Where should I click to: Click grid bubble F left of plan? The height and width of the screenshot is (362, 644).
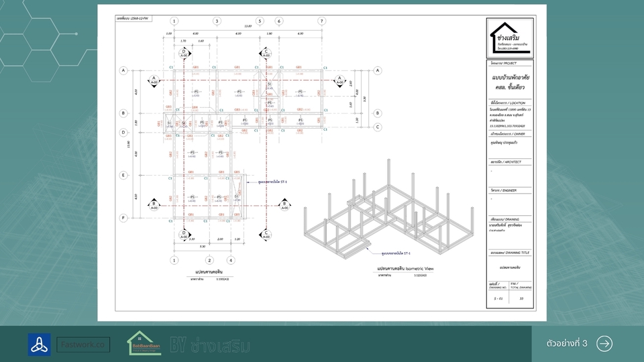123,218
